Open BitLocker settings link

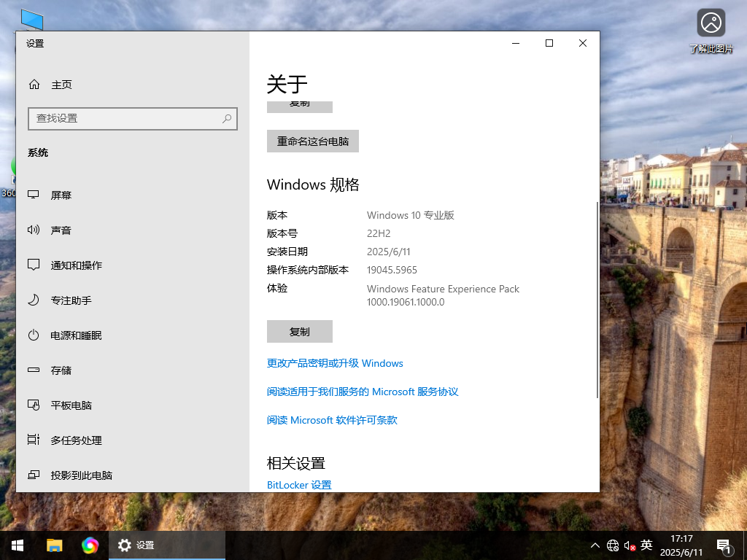[299, 484]
